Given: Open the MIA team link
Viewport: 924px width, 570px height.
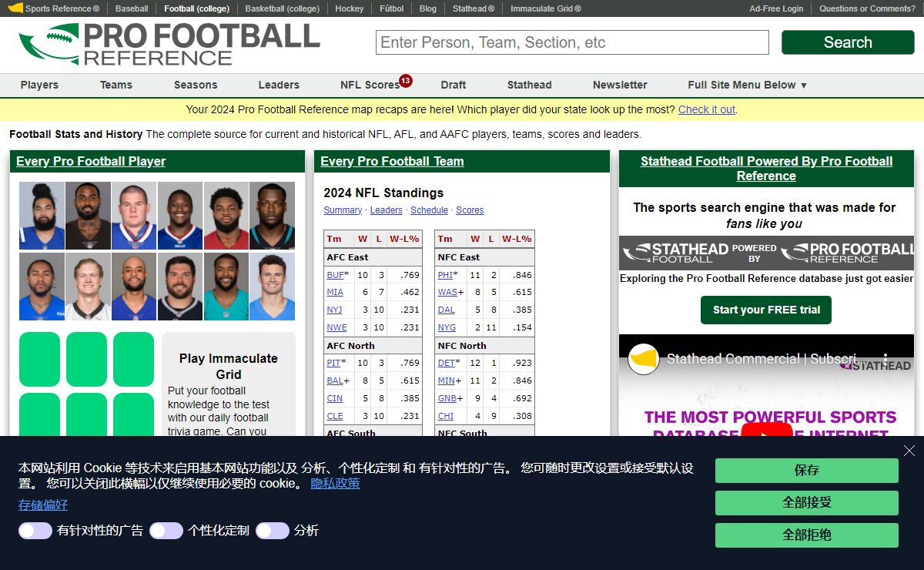Looking at the screenshot, I should pos(335,293).
